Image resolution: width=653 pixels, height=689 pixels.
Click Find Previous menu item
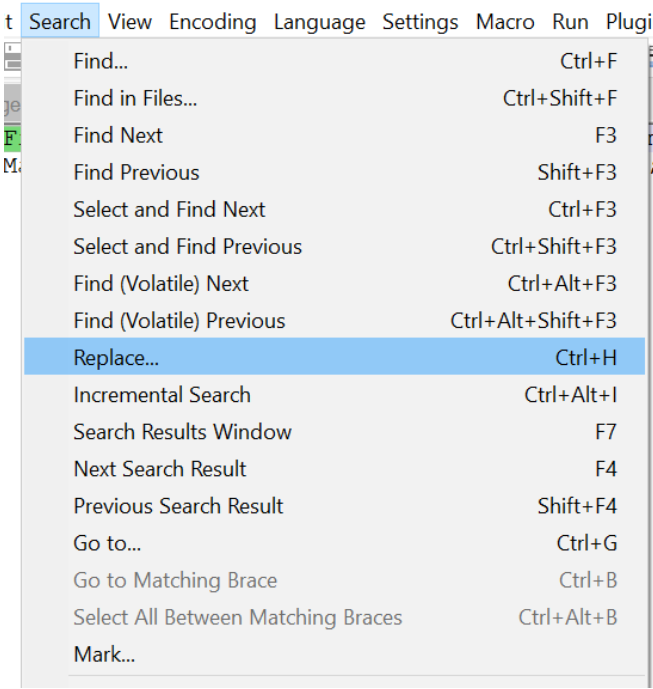coord(334,172)
